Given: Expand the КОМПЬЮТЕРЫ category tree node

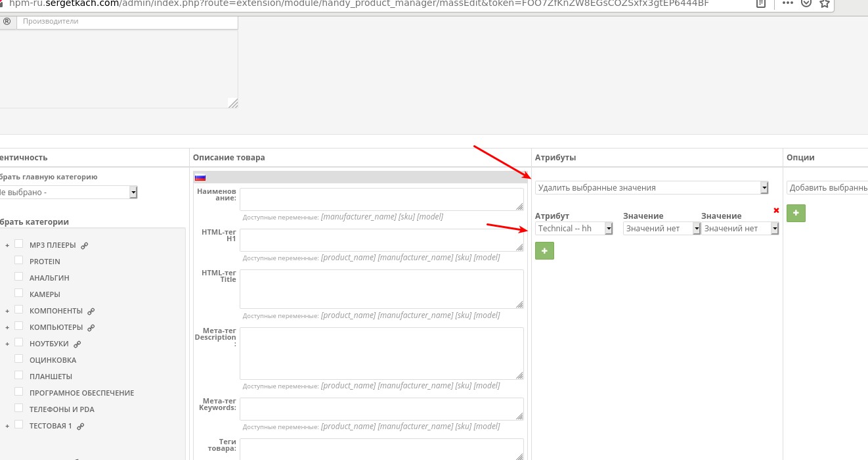Looking at the screenshot, I should coord(7,327).
